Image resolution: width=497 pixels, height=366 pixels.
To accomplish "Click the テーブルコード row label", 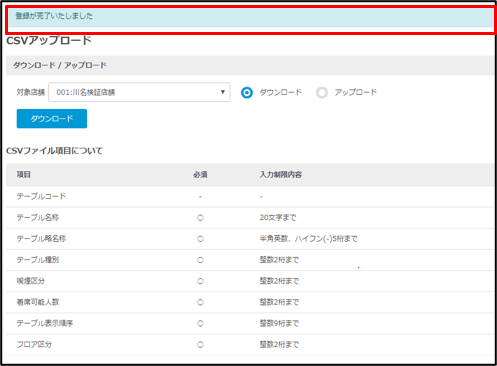I will 41,196.
